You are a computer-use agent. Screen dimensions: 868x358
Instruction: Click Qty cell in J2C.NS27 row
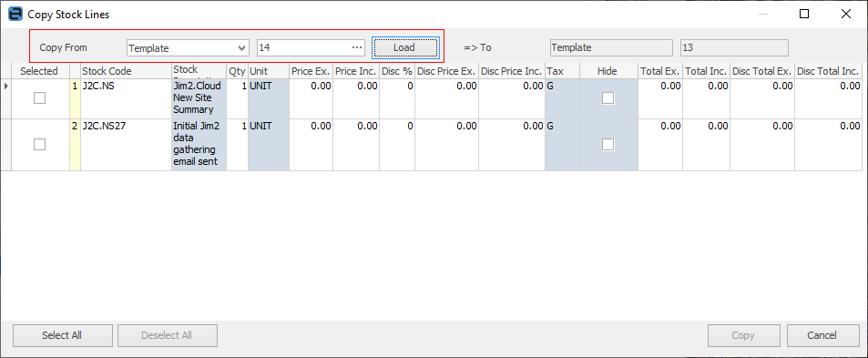coord(238,145)
